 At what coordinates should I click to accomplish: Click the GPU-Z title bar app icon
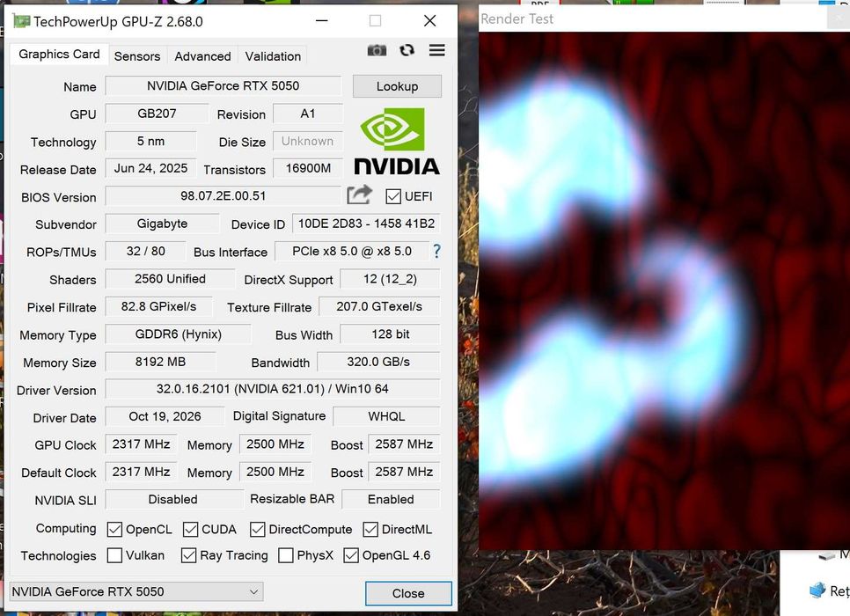point(21,21)
